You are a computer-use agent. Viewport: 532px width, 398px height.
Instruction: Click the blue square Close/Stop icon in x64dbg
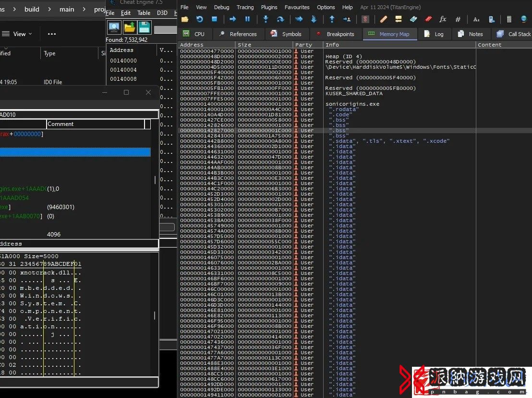214,19
